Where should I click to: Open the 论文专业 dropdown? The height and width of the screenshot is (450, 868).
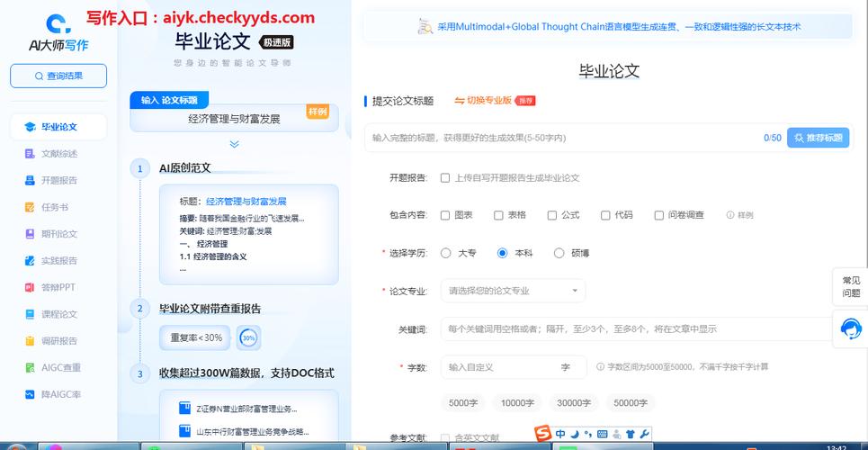[x=513, y=291]
